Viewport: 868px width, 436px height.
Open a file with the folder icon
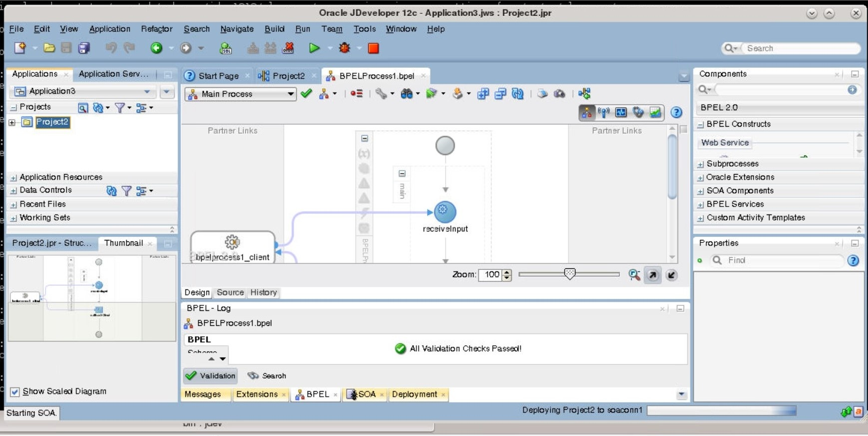click(x=49, y=48)
